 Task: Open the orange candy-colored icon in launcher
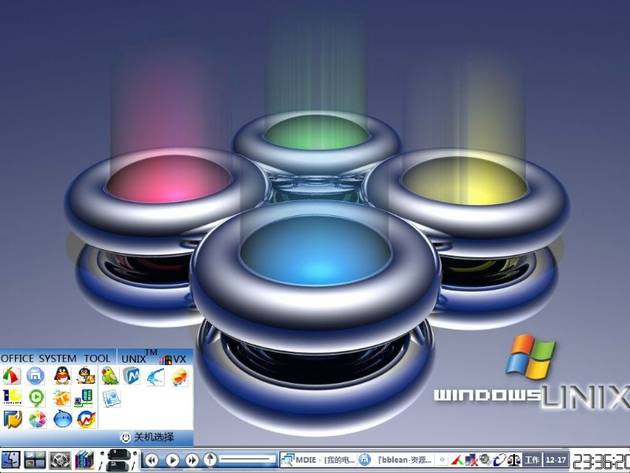[x=179, y=377]
